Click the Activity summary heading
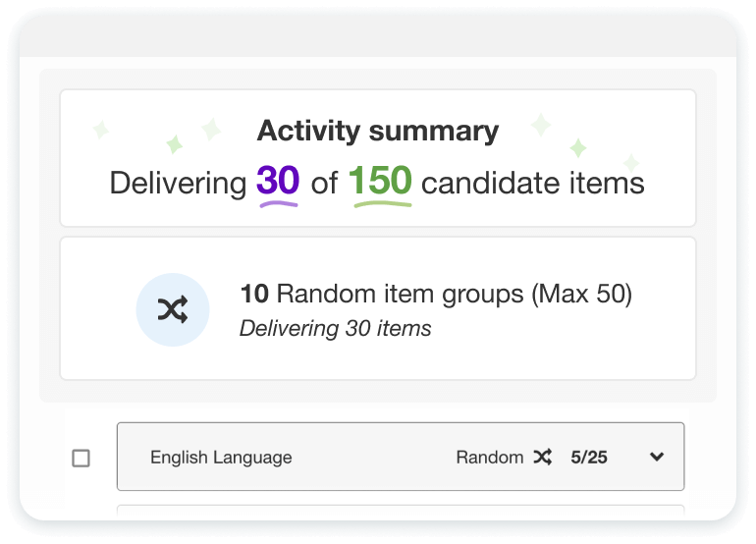756x544 pixels. tap(378, 131)
